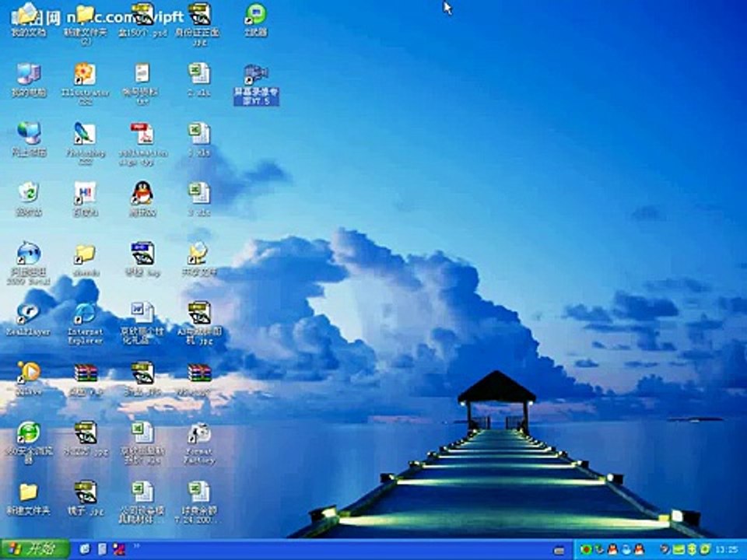The height and width of the screenshot is (560, 747).
Task: Select the PSD file on the top row
Action: coord(142,20)
